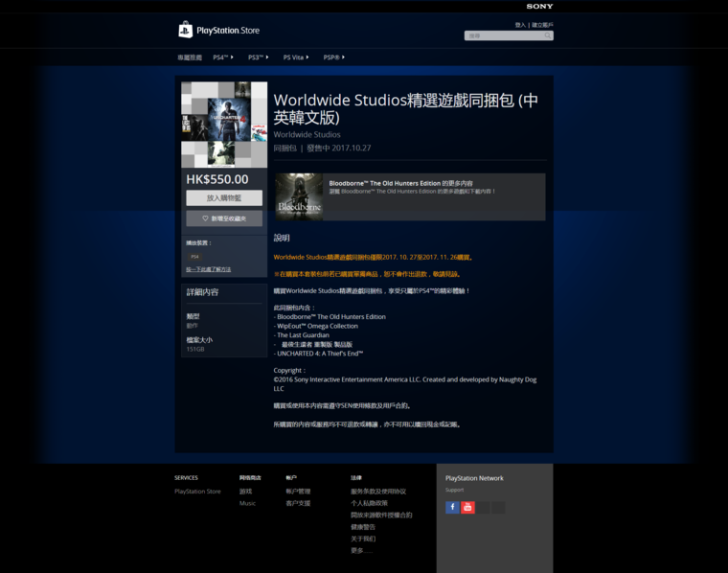Image resolution: width=728 pixels, height=573 pixels.
Task: Click "- UNCHARTED 4: A Thief's End™" line
Action: tap(318, 354)
